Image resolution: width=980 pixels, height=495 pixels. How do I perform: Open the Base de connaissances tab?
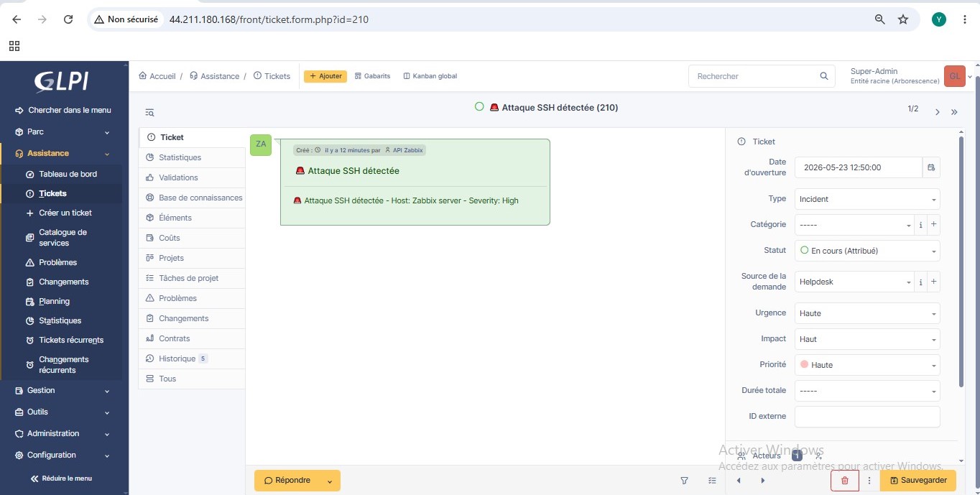pos(192,198)
